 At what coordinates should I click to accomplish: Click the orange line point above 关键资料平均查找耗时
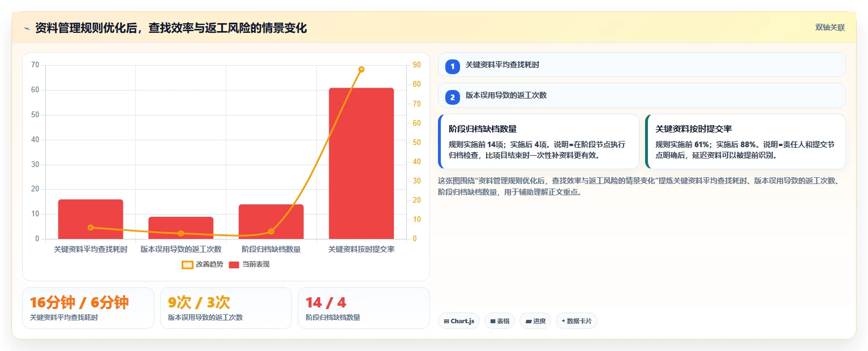[x=91, y=228]
